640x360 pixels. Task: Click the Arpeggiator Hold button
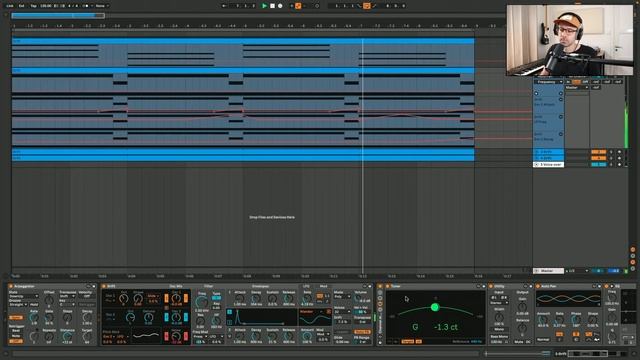(34, 304)
